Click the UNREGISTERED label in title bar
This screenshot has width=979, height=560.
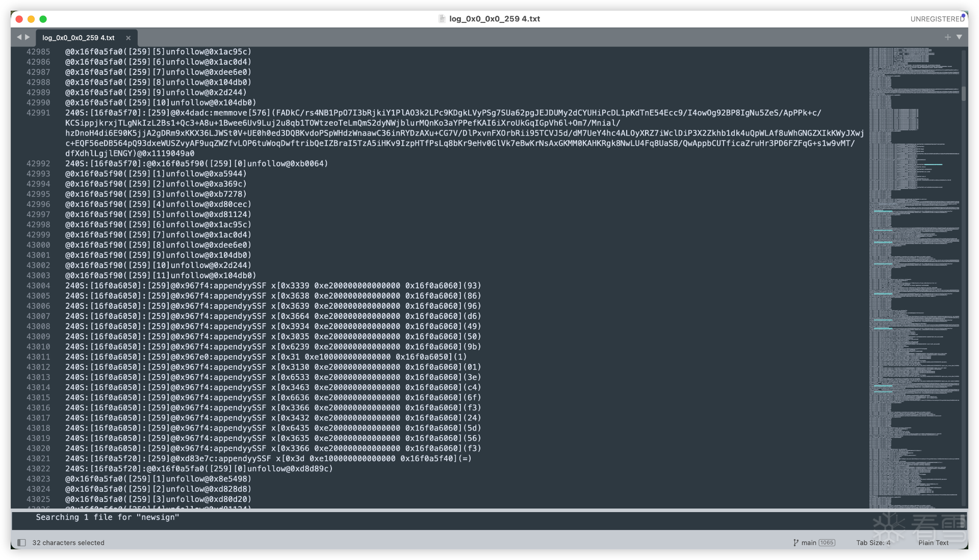point(937,19)
